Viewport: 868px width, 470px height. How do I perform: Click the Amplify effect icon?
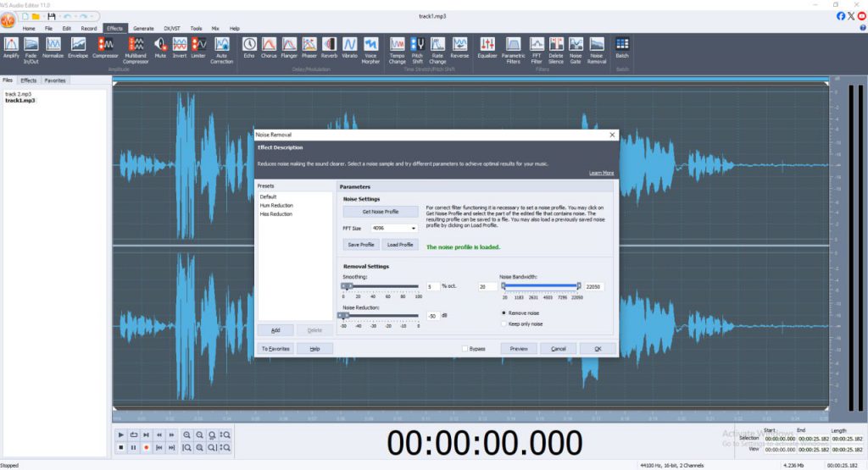click(x=11, y=45)
